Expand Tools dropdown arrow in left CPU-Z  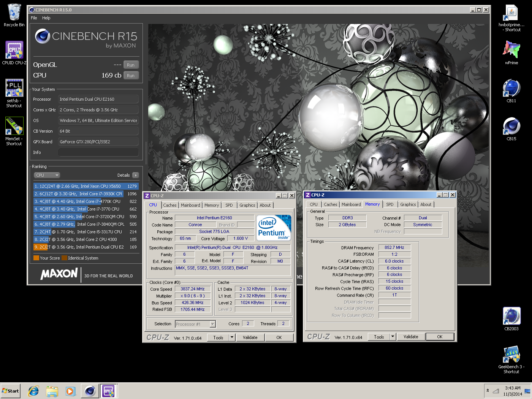click(x=232, y=337)
